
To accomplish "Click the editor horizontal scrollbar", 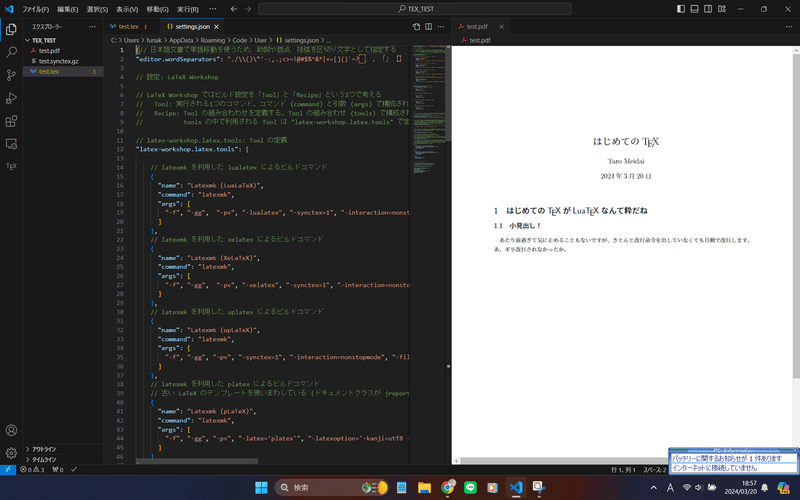I will click(197, 461).
